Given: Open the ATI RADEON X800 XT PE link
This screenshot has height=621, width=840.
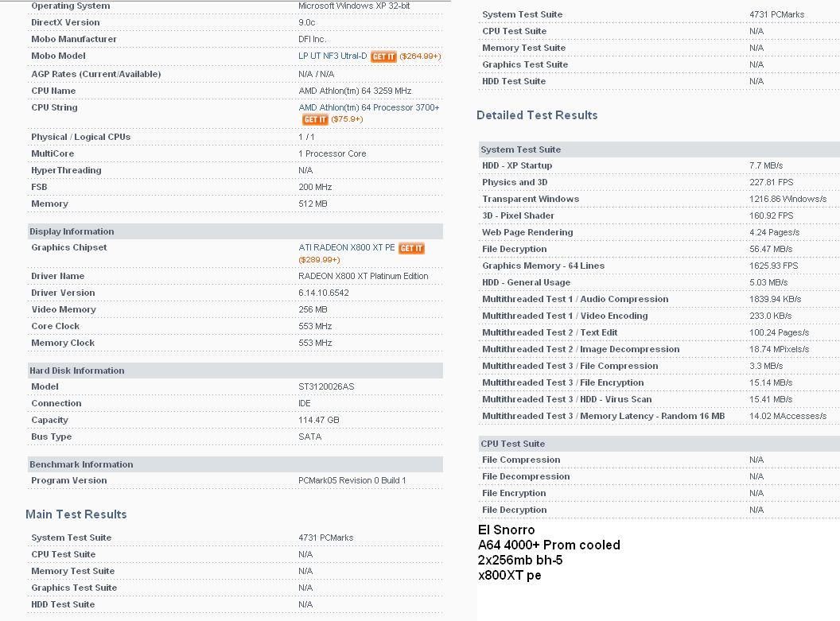Looking at the screenshot, I should click(x=347, y=247).
